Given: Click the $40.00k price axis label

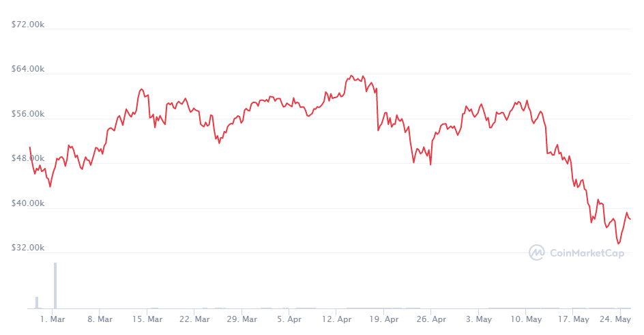Looking at the screenshot, I should tap(29, 203).
